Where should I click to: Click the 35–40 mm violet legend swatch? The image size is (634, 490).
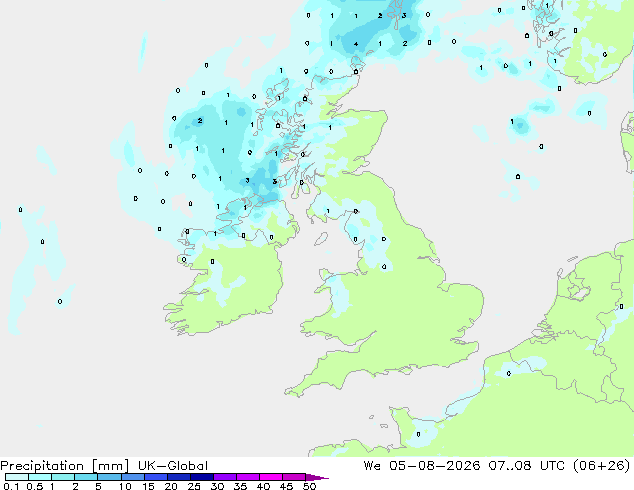point(248,477)
